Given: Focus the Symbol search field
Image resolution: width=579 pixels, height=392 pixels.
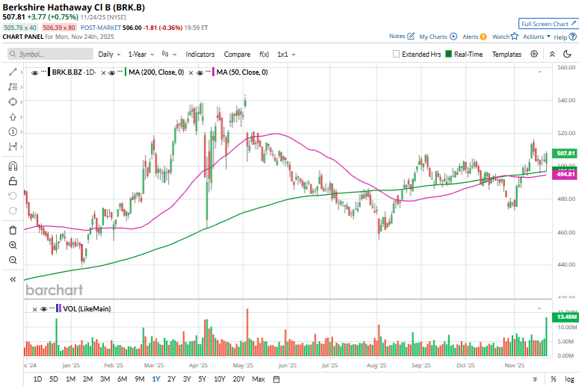Looking at the screenshot, I should [x=50, y=54].
